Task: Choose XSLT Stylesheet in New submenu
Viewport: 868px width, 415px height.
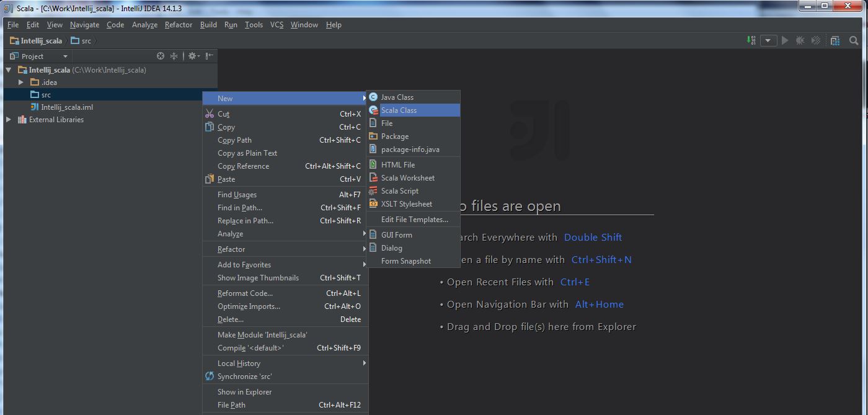Action: pos(413,204)
